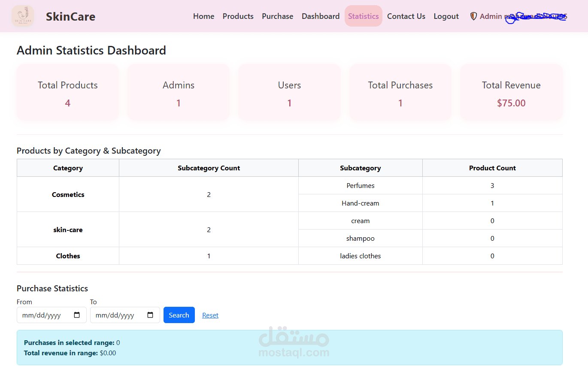Viewport: 588px width, 366px height.
Task: Click the Cosmetics subcategory count value
Action: coord(209,194)
